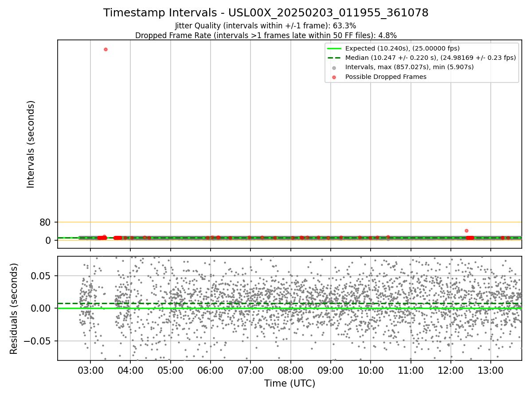
Task: Click the 'Intervals (seconds)' y-axis label
Action: tap(31, 144)
